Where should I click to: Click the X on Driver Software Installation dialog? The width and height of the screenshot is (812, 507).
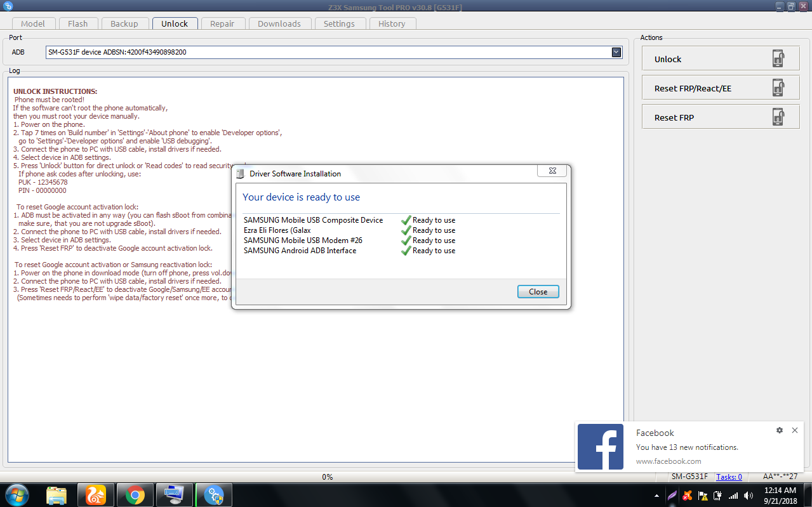click(551, 171)
